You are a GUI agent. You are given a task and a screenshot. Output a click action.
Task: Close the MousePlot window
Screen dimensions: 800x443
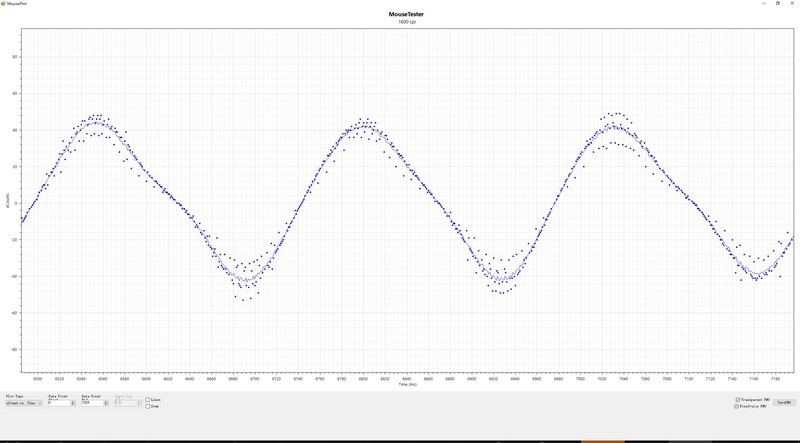(x=792, y=3)
